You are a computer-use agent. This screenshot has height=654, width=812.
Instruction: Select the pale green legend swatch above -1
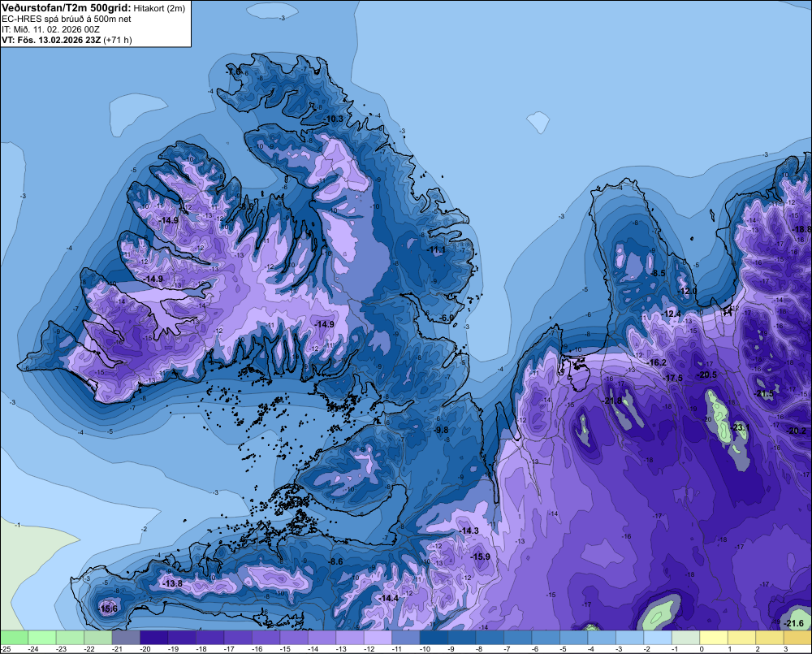tap(685, 638)
